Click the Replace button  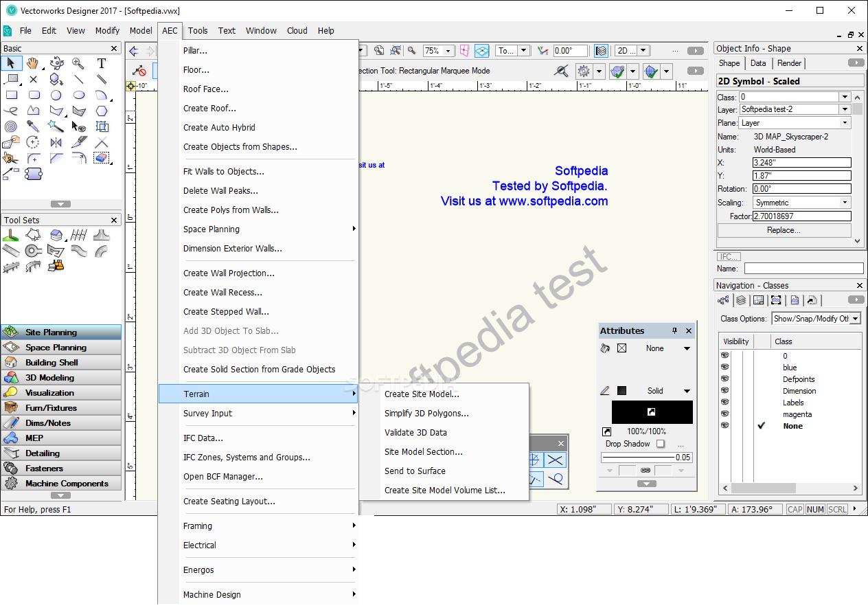tap(784, 230)
